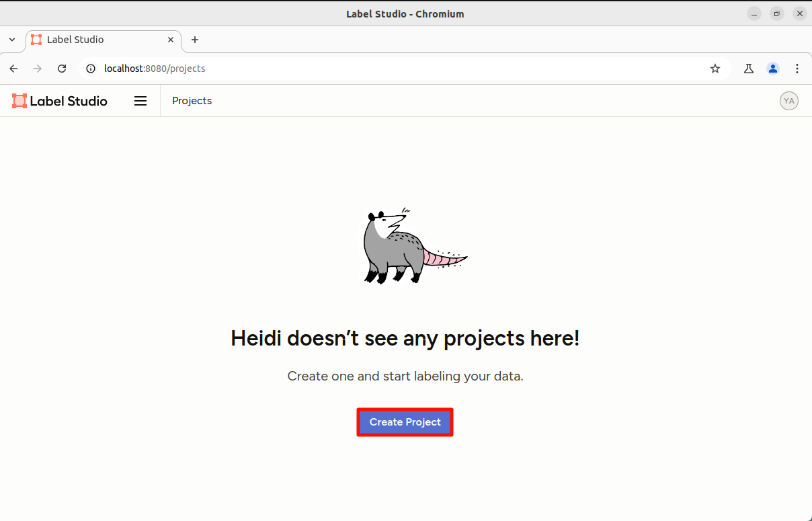Go back to the previous page
Viewport: 812px width, 521px height.
[x=13, y=69]
